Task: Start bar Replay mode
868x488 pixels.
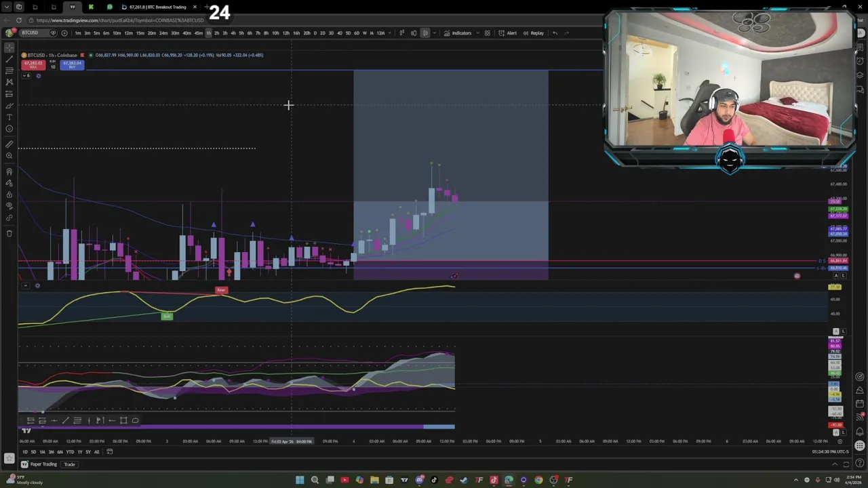Action: (x=533, y=33)
